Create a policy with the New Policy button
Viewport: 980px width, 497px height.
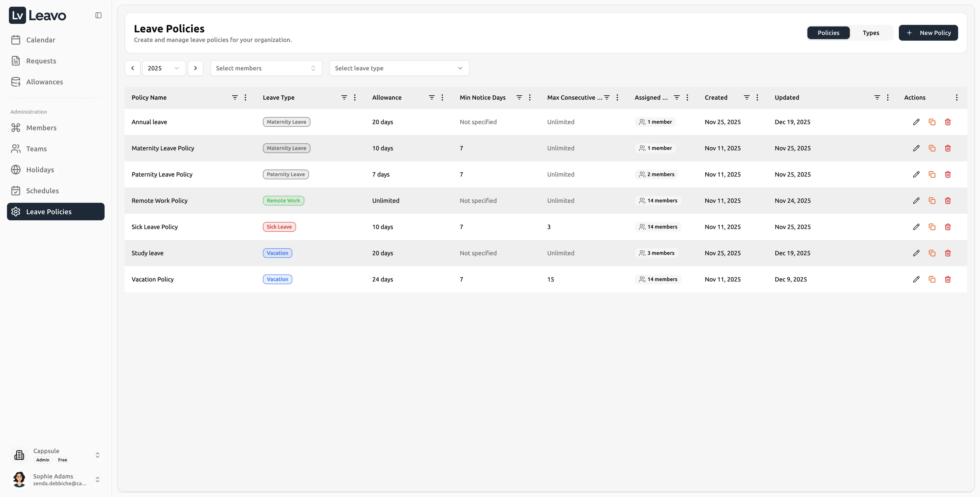click(928, 33)
